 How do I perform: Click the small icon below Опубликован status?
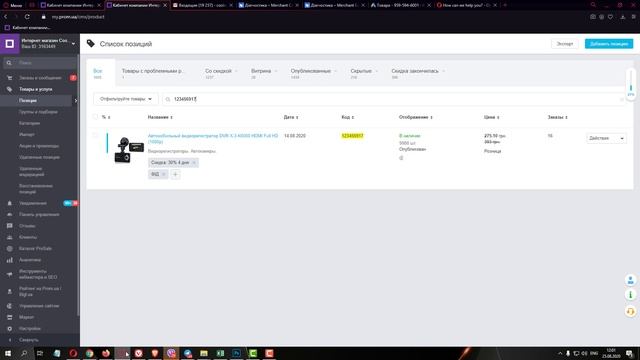401,158
